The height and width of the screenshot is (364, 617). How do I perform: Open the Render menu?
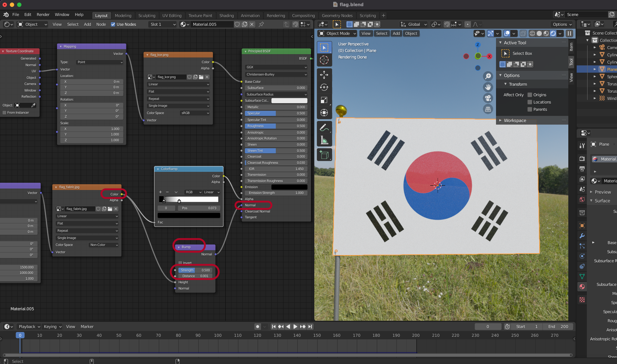coord(43,15)
